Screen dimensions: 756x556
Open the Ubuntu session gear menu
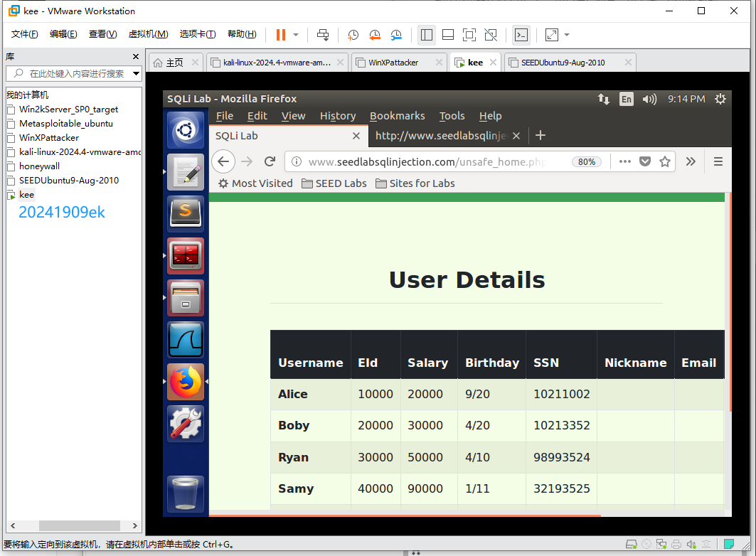pos(720,100)
